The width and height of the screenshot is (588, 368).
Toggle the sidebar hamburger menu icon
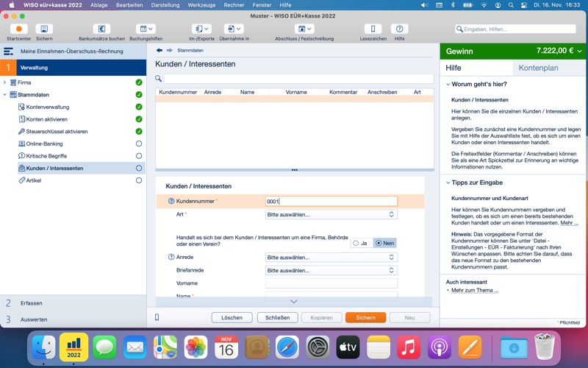tap(8, 52)
